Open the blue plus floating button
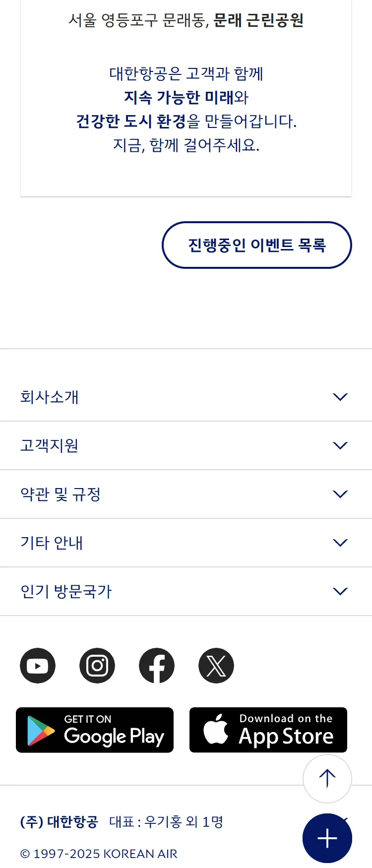Image resolution: width=372 pixels, height=868 pixels. [327, 838]
